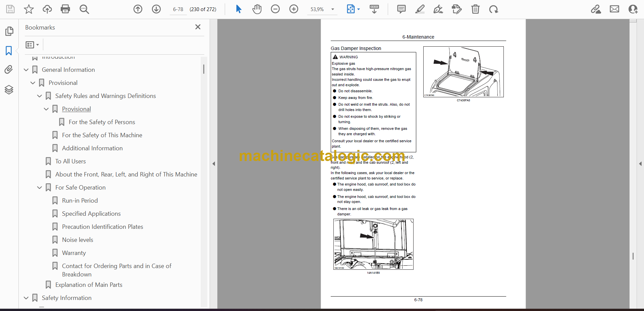Open the stamp tool
The width and height of the screenshot is (644, 311).
click(457, 9)
